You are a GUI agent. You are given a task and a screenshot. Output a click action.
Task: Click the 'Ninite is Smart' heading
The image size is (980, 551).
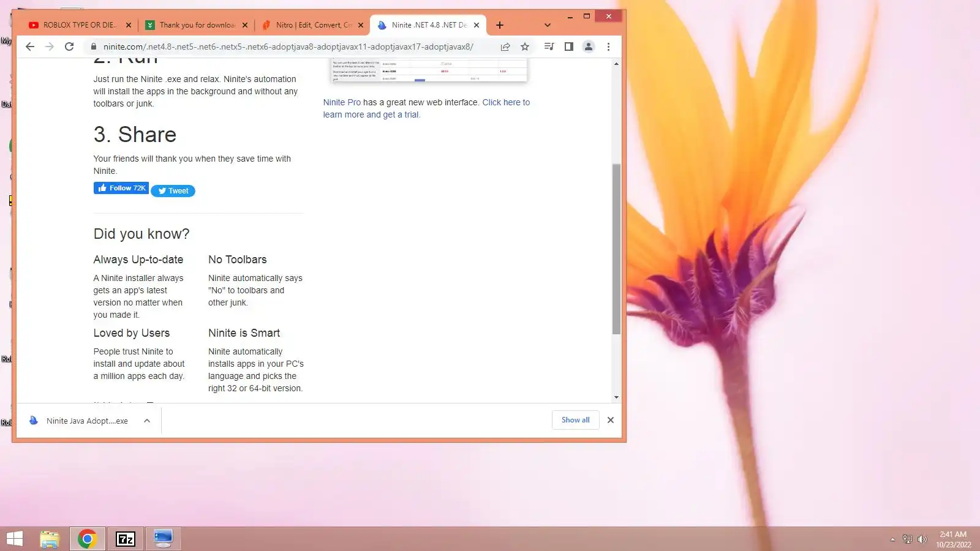coord(244,333)
